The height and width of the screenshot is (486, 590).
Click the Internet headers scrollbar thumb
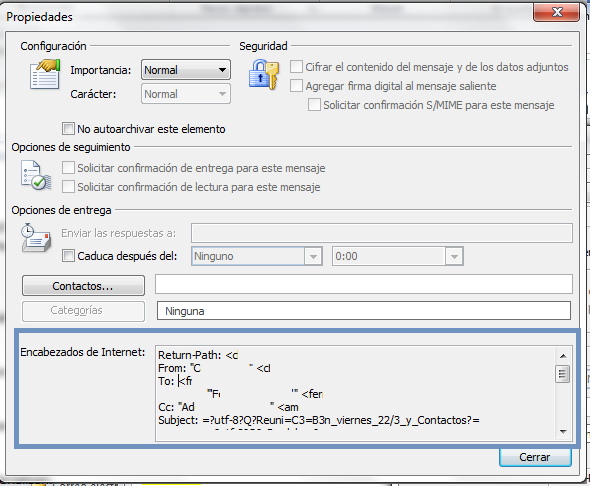tap(563, 374)
